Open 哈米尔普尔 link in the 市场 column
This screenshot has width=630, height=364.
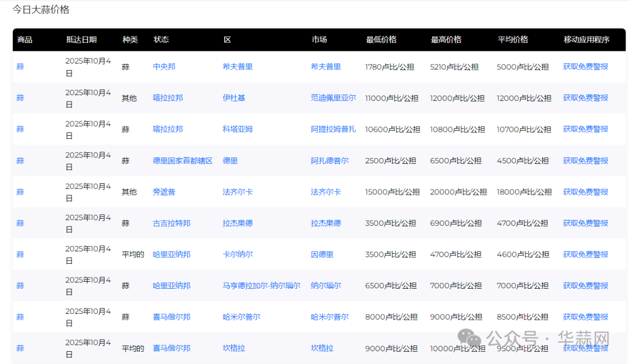330,317
